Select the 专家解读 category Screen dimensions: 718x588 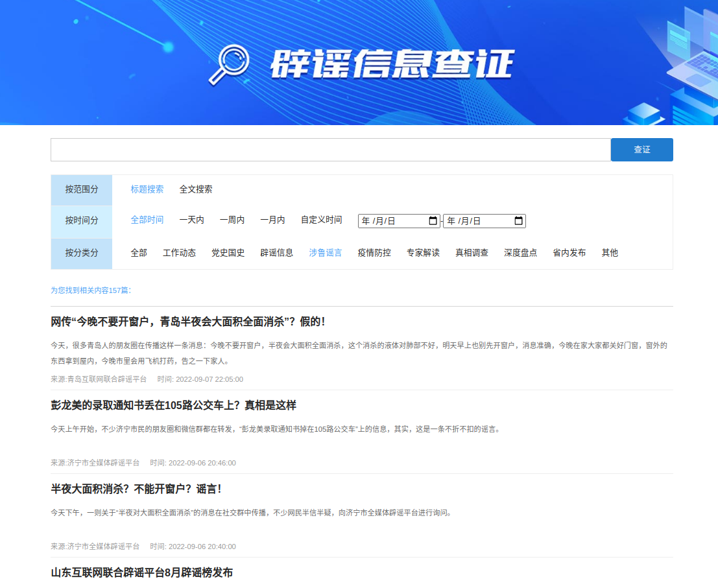423,253
